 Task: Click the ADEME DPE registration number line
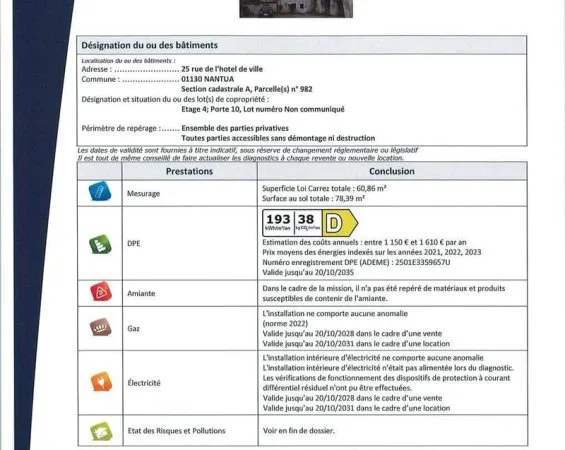[356, 262]
